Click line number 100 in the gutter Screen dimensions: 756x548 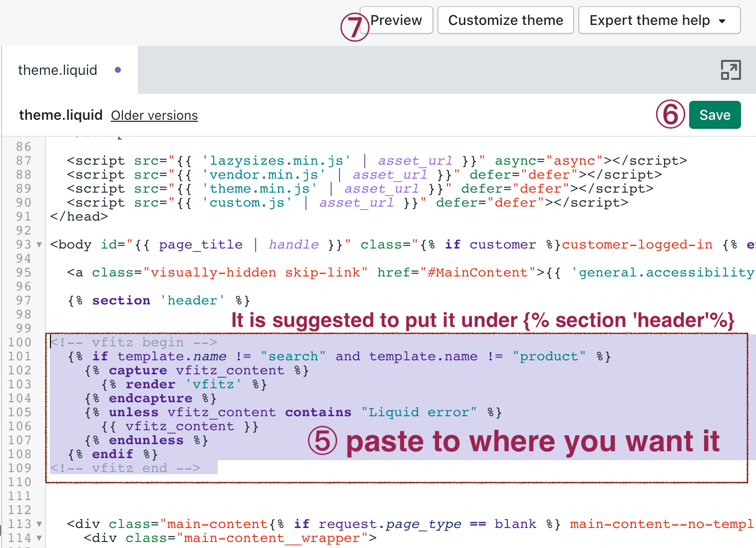click(20, 342)
